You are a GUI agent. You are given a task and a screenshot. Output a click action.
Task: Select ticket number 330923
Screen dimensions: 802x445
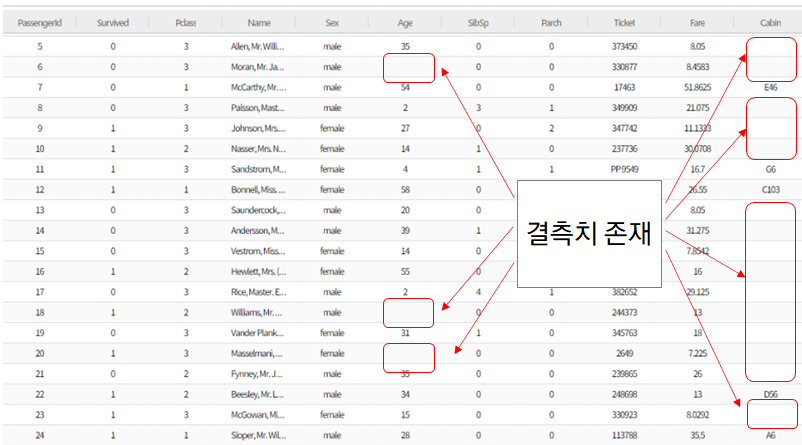pyautogui.click(x=625, y=415)
